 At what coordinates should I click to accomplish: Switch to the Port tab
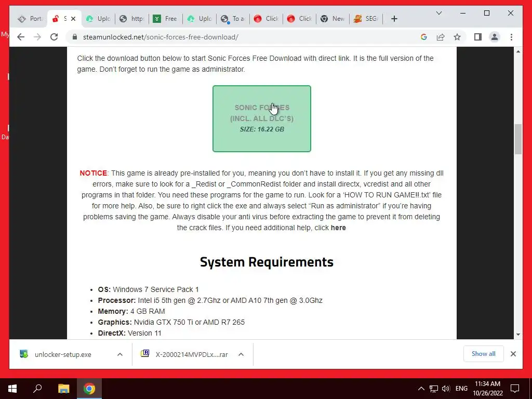click(x=31, y=19)
